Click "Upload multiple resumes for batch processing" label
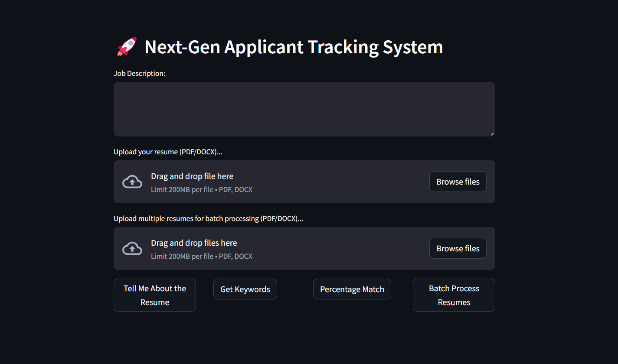Screen dimensions: 618x364 pyautogui.click(x=208, y=218)
